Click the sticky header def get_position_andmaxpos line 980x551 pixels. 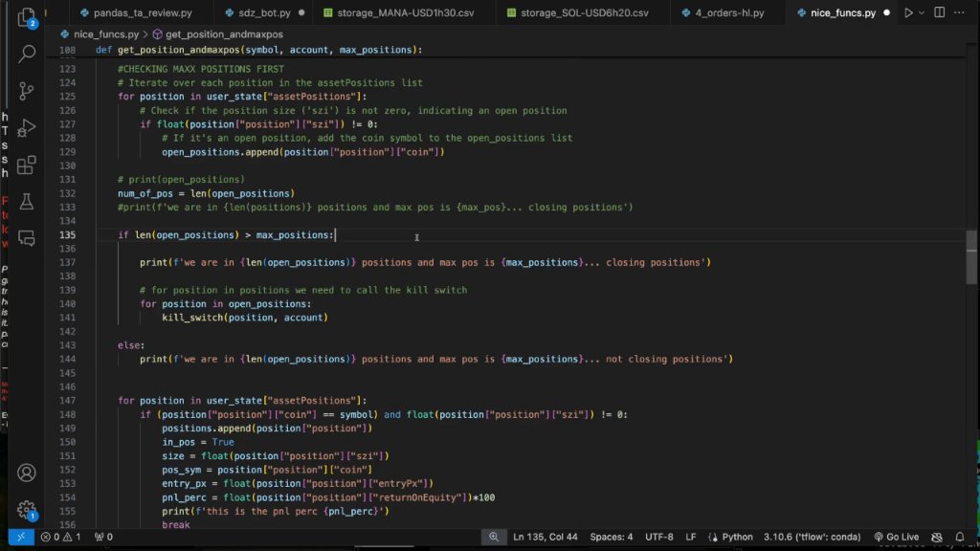pyautogui.click(x=258, y=50)
